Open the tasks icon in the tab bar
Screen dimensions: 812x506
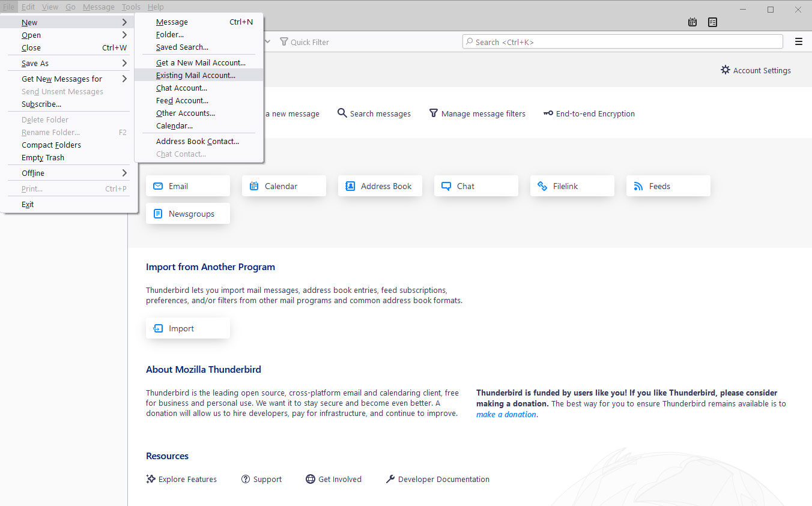712,22
